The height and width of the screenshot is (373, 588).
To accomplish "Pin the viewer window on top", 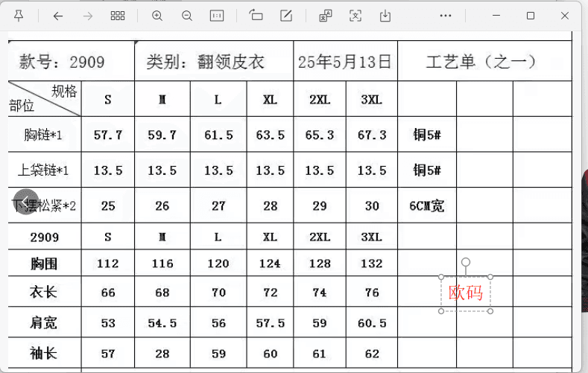I will pyautogui.click(x=19, y=16).
